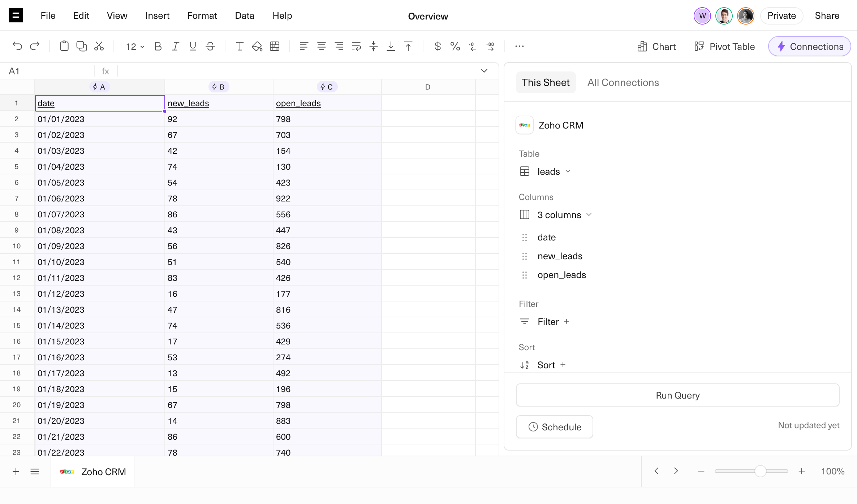Image resolution: width=857 pixels, height=504 pixels.
Task: Open the sheets list icon
Action: click(x=35, y=472)
